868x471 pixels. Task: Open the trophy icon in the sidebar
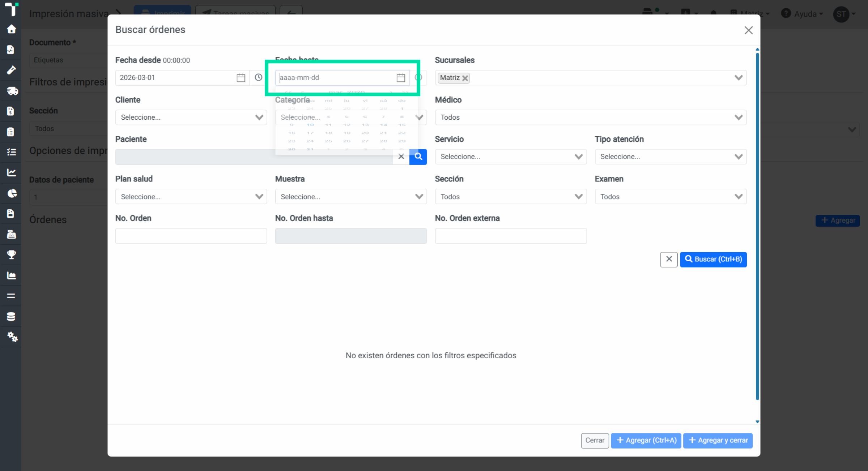pos(11,255)
